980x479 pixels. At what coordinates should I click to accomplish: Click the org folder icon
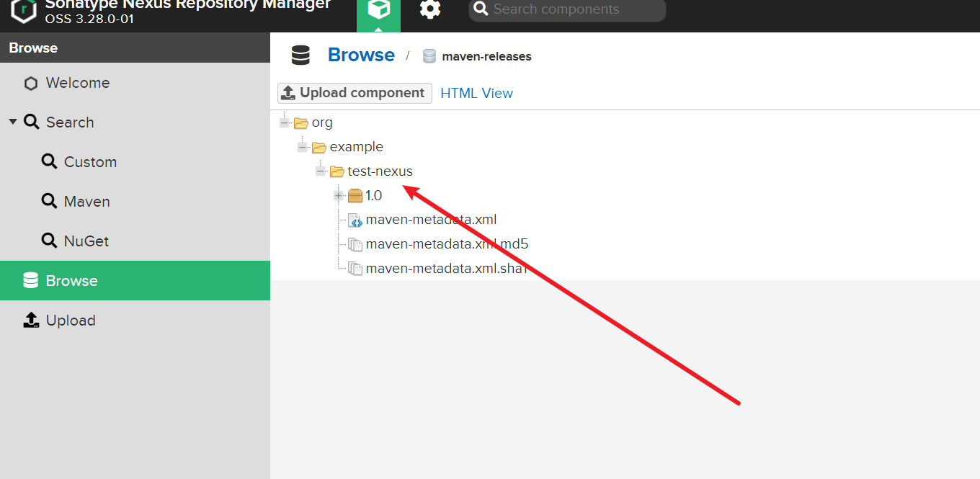(301, 122)
